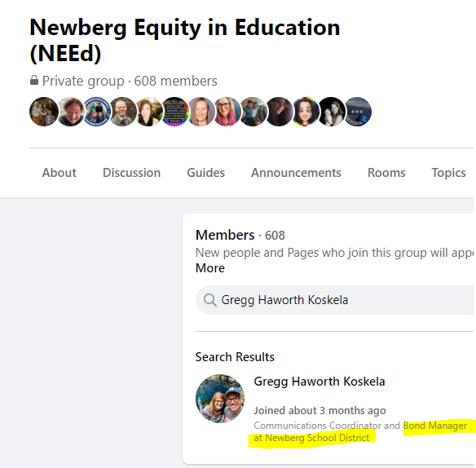
Task: Go to the Announcements tab
Action: tap(296, 173)
